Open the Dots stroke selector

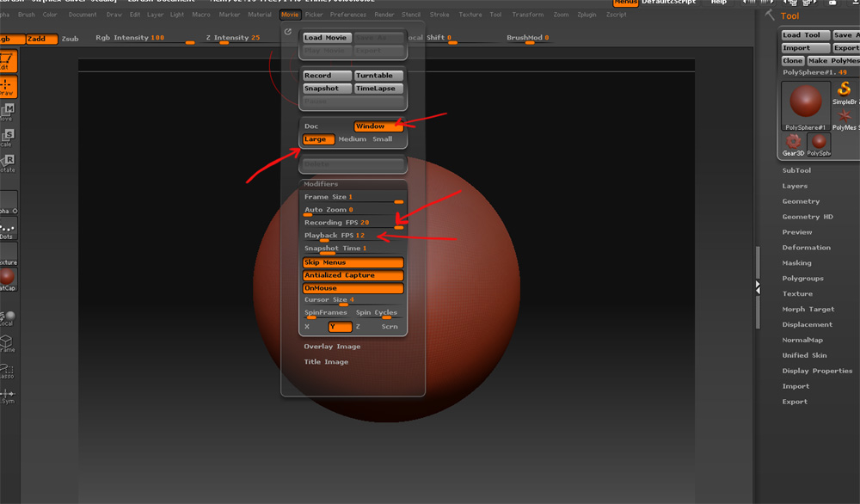pyautogui.click(x=8, y=228)
